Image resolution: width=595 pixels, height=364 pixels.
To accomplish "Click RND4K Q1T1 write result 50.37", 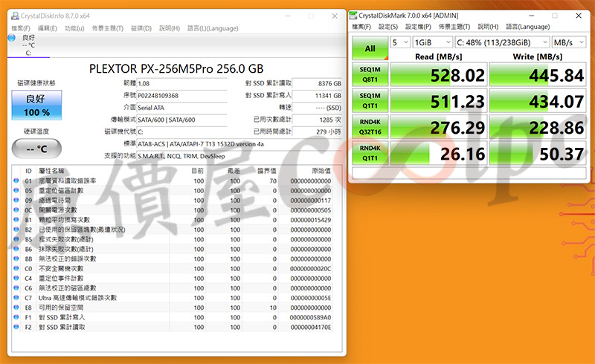I will [538, 153].
